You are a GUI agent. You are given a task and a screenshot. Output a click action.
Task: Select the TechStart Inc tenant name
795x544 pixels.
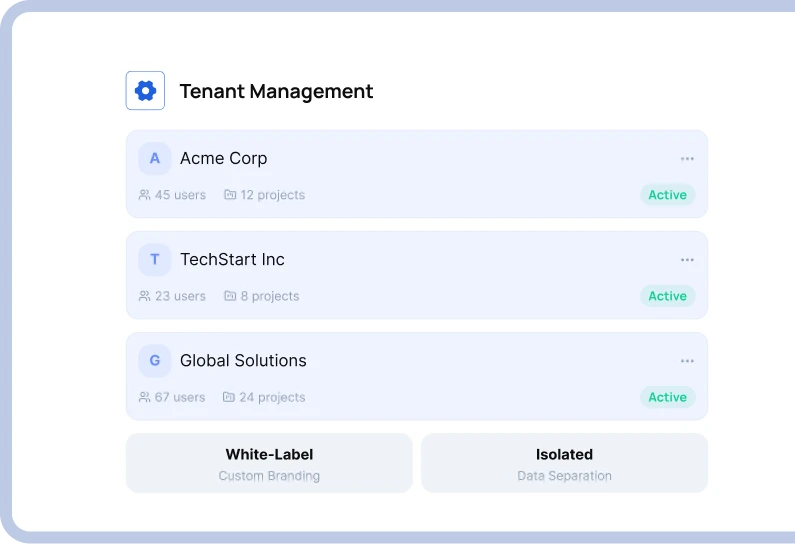(x=232, y=260)
